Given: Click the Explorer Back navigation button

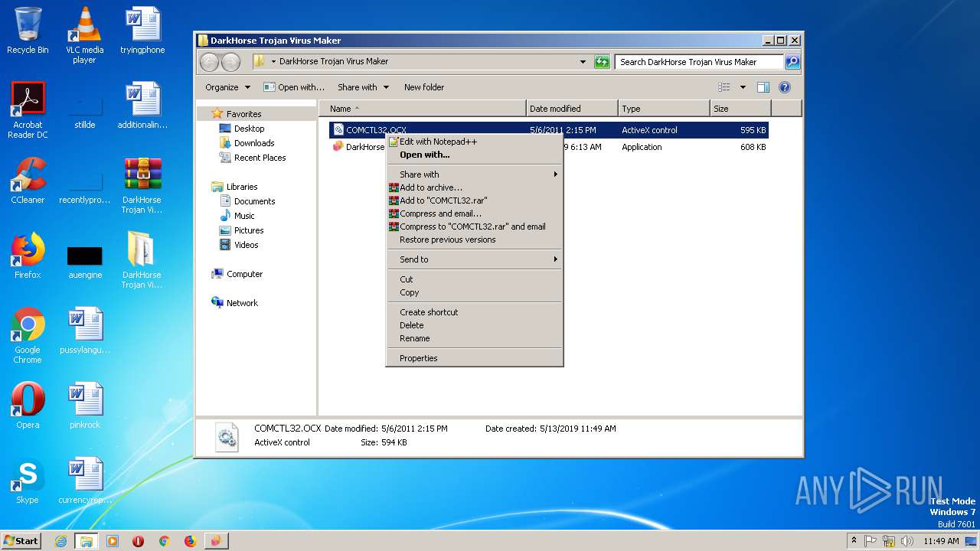Looking at the screenshot, I should tap(209, 62).
